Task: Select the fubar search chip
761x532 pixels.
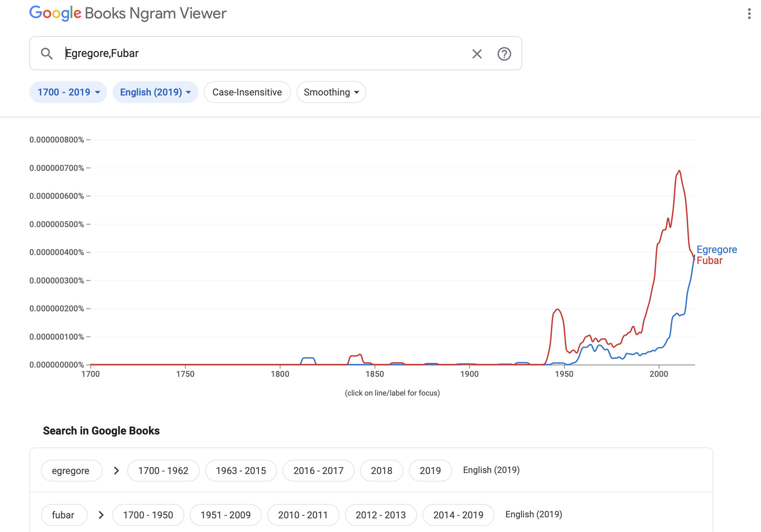Action: [x=63, y=515]
